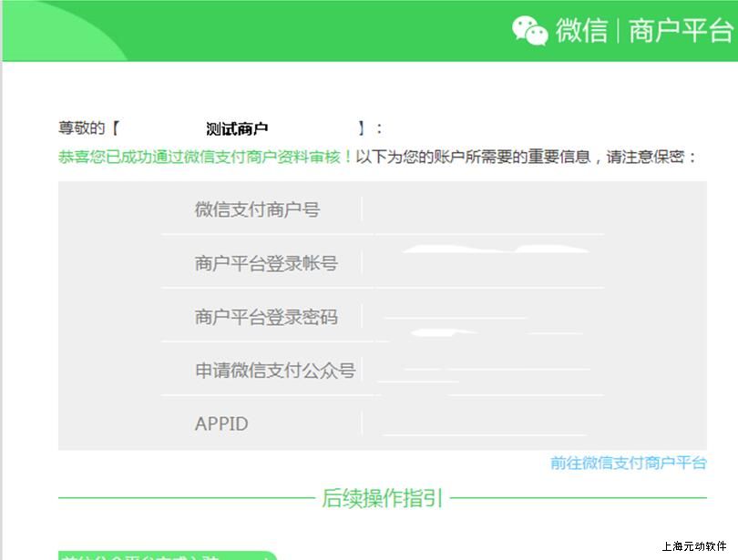
Task: Open the 前往微信支付商户平台 link
Action: [x=628, y=463]
